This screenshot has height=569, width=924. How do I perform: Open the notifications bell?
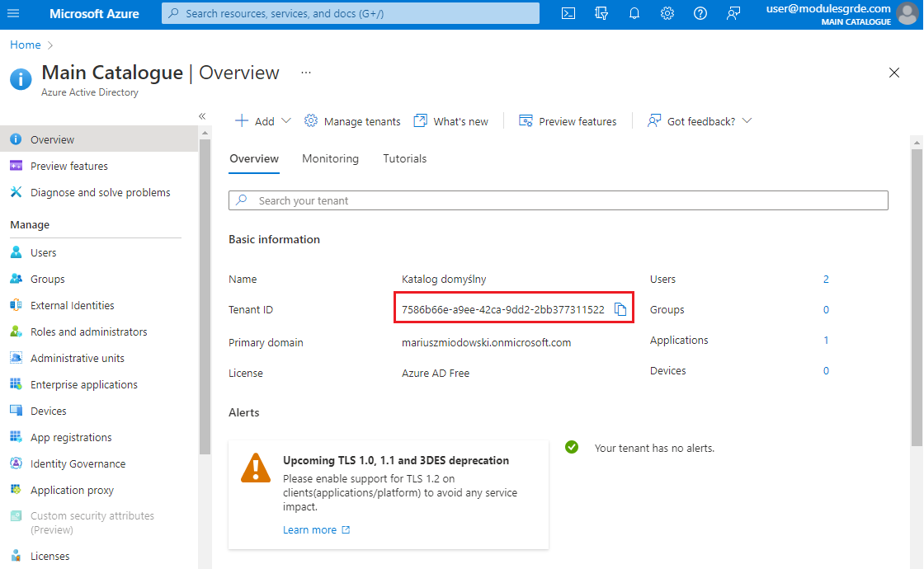pyautogui.click(x=634, y=13)
